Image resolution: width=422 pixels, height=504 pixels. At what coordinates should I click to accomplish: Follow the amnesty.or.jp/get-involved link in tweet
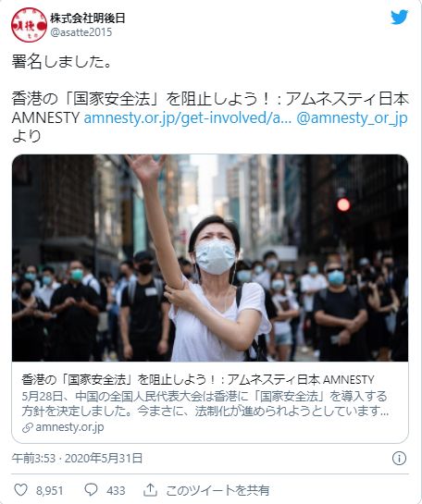click(x=188, y=118)
